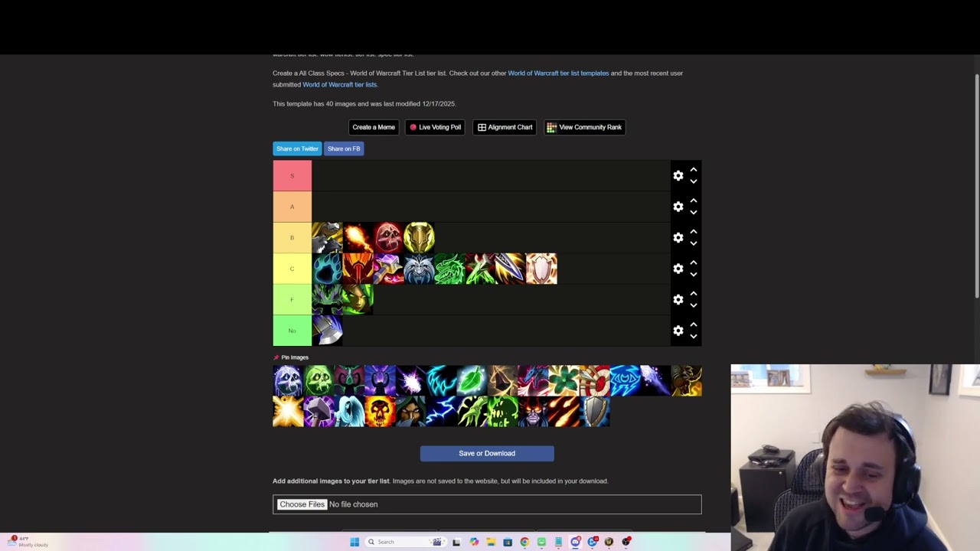Move the No tier row up

pyautogui.click(x=694, y=325)
